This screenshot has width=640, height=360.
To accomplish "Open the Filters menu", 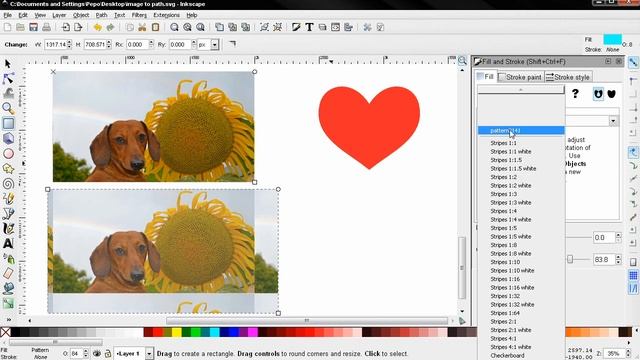I will 139,15.
